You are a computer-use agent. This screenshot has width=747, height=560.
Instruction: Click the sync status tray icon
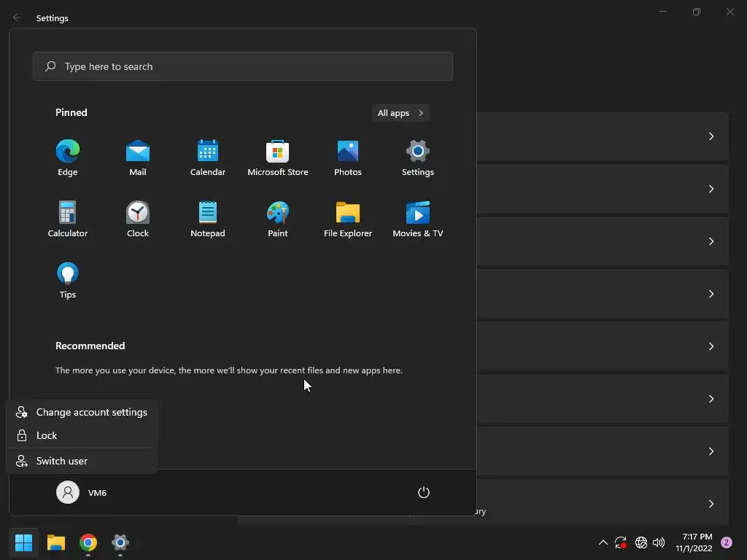[621, 542]
